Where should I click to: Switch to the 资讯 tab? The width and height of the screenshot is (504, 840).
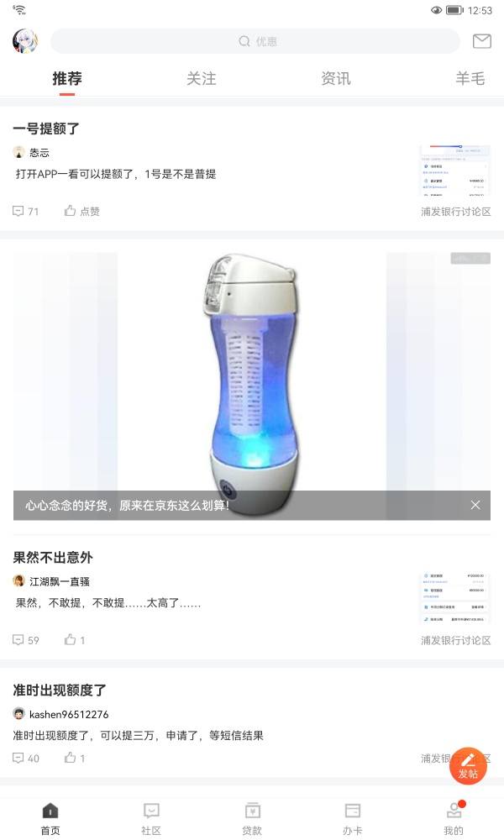[336, 79]
